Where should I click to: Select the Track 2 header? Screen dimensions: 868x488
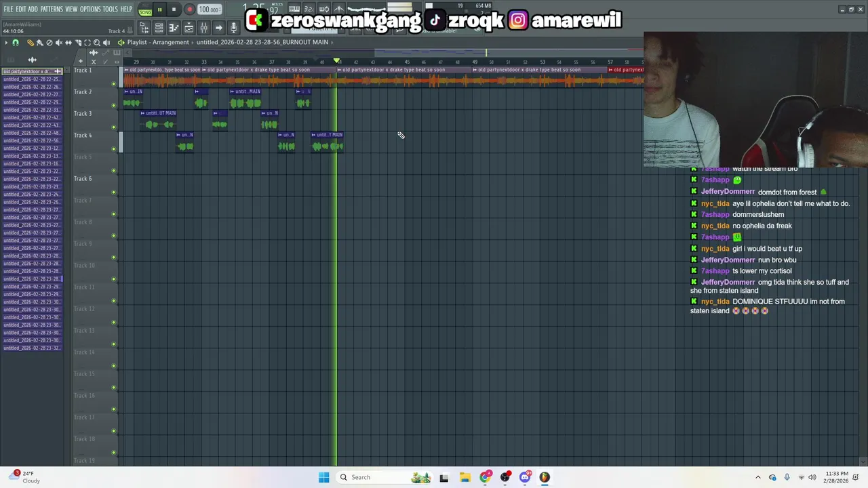click(95, 98)
